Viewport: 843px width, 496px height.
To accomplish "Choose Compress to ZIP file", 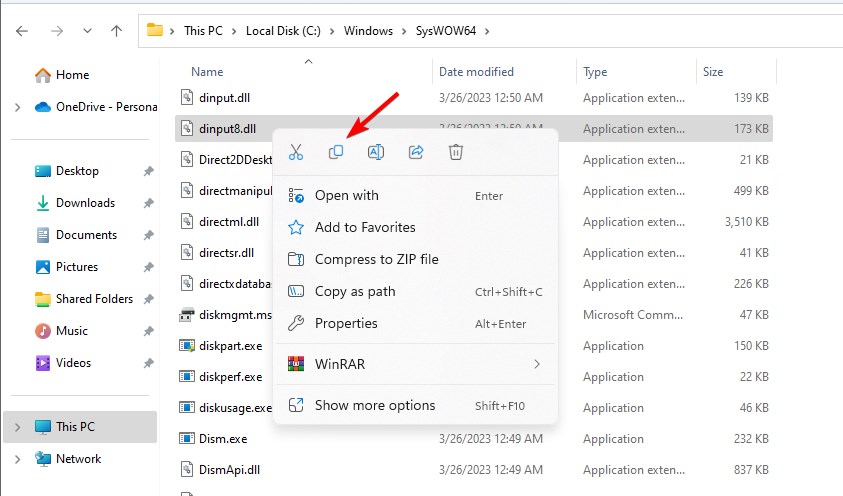I will pos(416,260).
